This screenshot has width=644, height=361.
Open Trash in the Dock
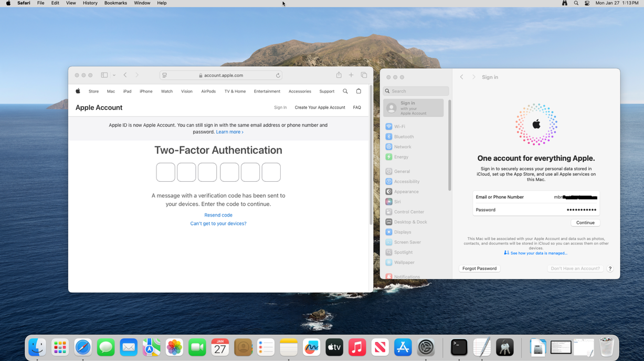tap(606, 347)
